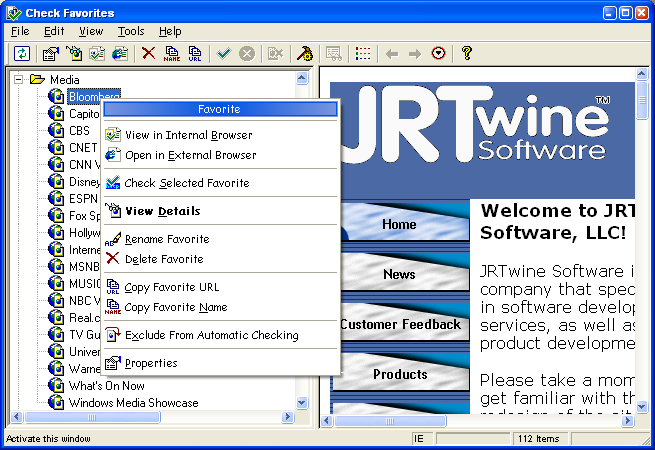Click the refresh favorites toolbar icon

point(22,53)
